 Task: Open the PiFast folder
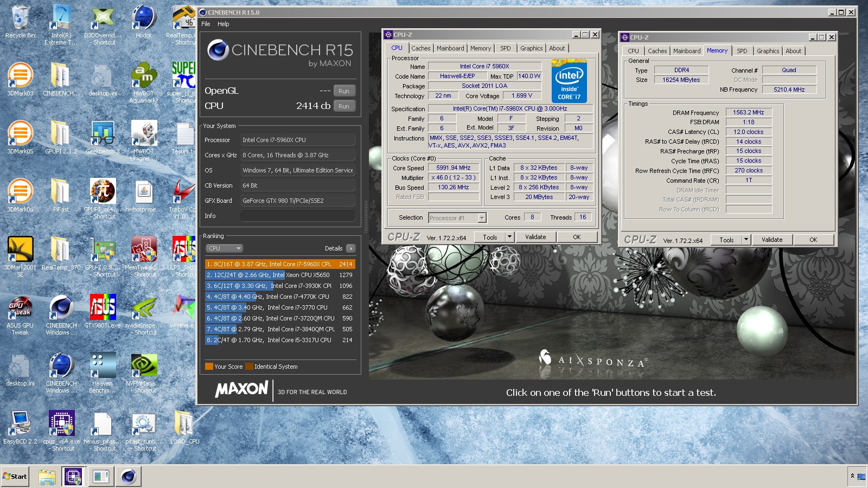click(x=61, y=195)
